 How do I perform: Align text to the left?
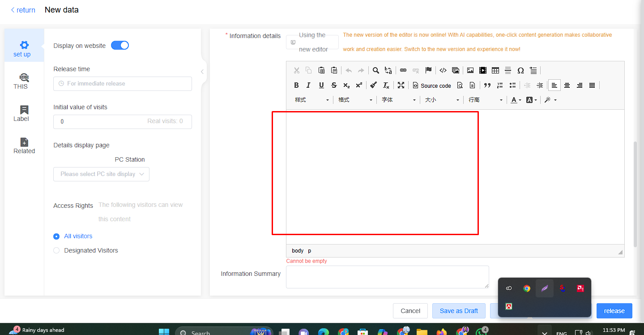pos(554,85)
